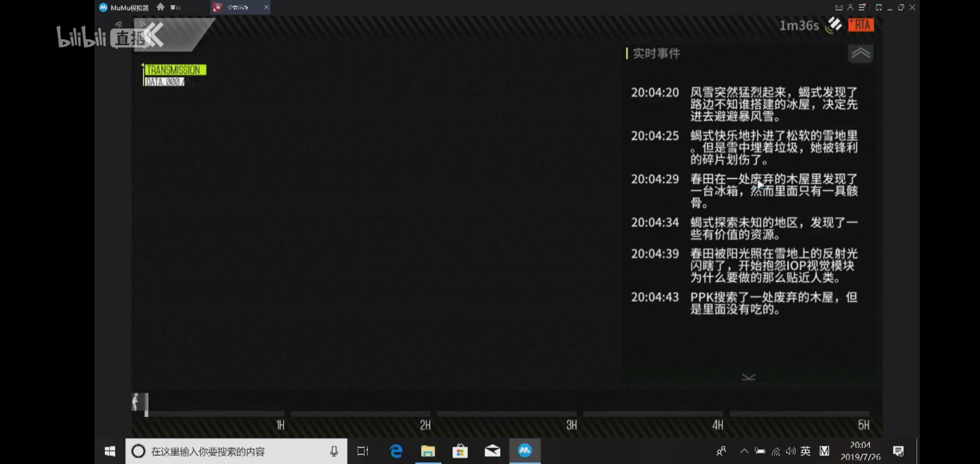Click the orange RTA badge
980x464 pixels.
click(861, 25)
